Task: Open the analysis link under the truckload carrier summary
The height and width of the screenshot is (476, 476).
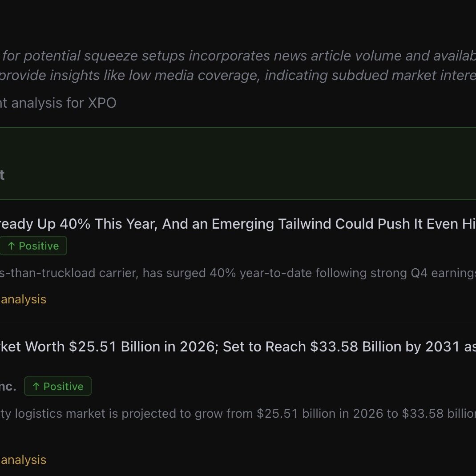Action: point(23,299)
